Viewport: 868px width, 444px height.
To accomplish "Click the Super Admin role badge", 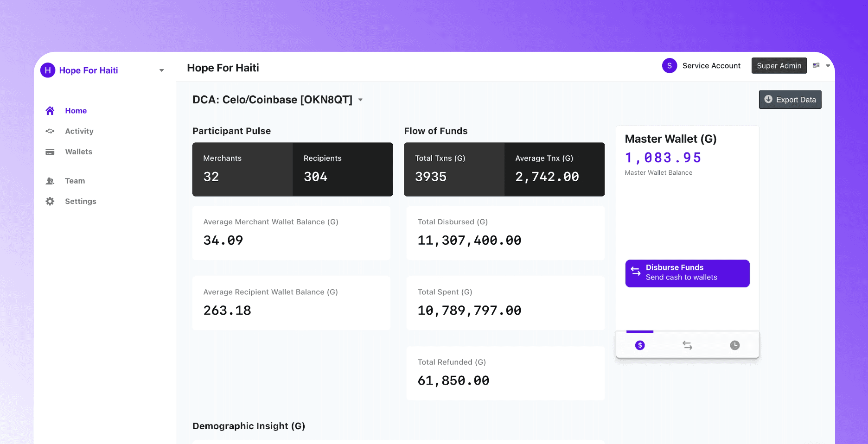I will tap(779, 66).
